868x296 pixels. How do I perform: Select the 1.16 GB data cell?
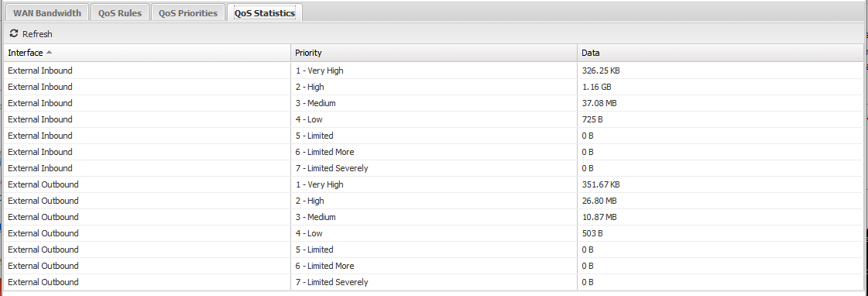pyautogui.click(x=720, y=87)
